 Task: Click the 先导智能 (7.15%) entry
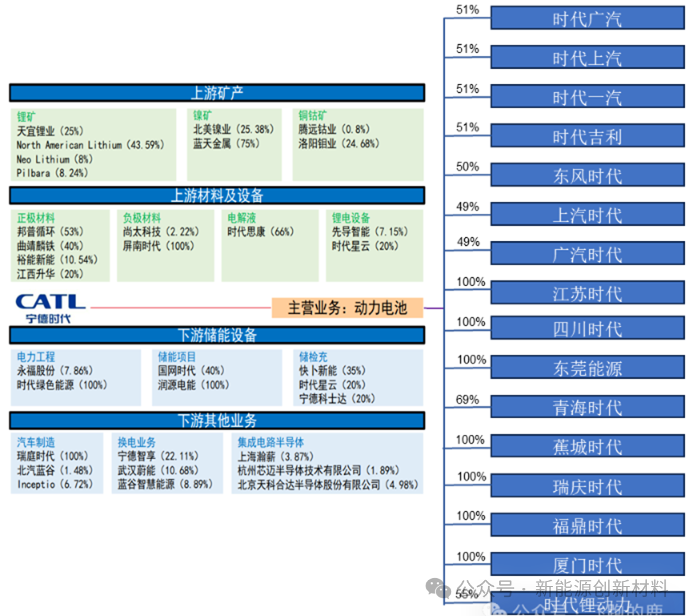tap(370, 232)
